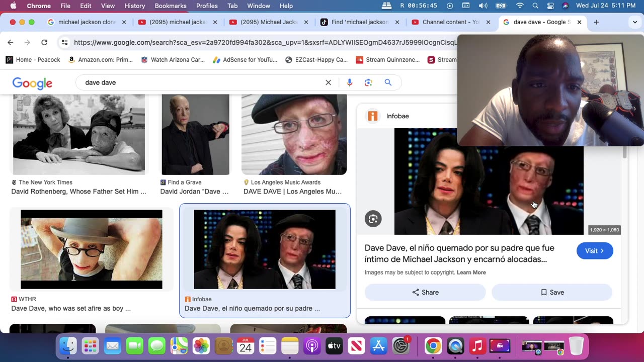Open 'AdSense for YouTu...' bookmark
Image resolution: width=644 pixels, height=362 pixels.
[x=245, y=60]
